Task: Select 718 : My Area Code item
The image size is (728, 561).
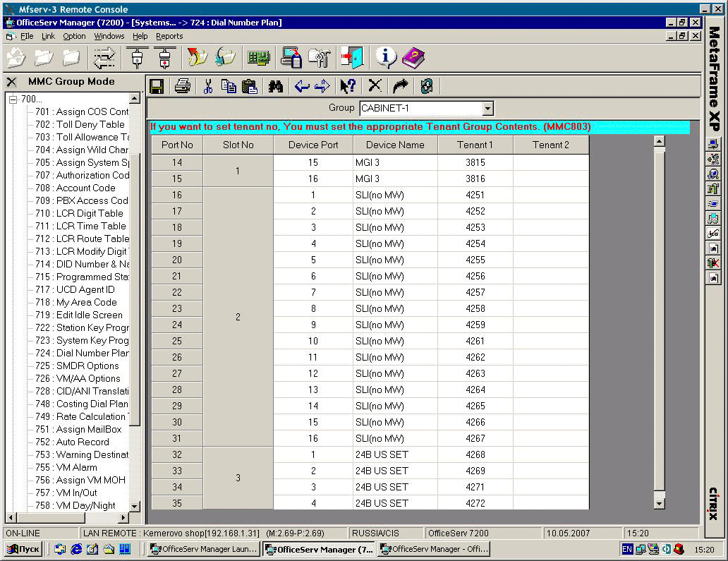Action: (x=75, y=302)
